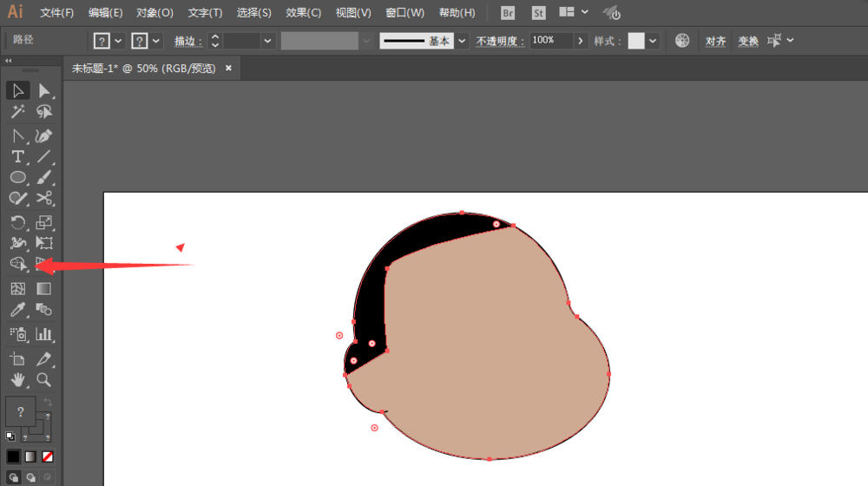Open the 基本 brush definition dropdown
The image size is (868, 486).
[x=462, y=41]
